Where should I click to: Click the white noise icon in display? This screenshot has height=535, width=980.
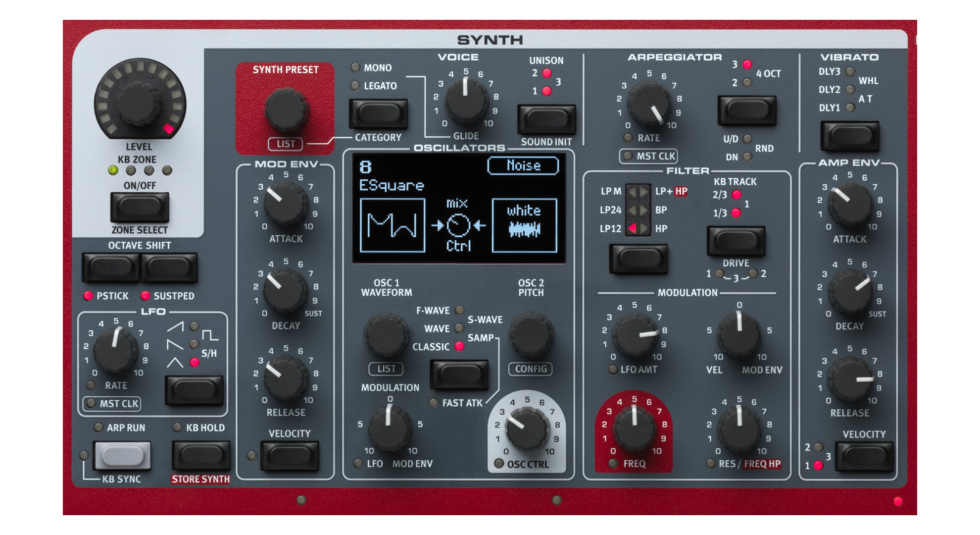(x=524, y=225)
